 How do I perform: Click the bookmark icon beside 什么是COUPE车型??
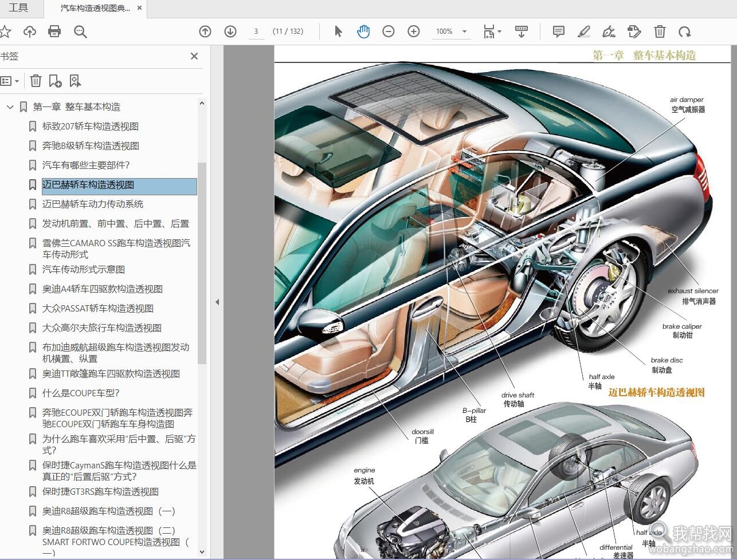33,393
